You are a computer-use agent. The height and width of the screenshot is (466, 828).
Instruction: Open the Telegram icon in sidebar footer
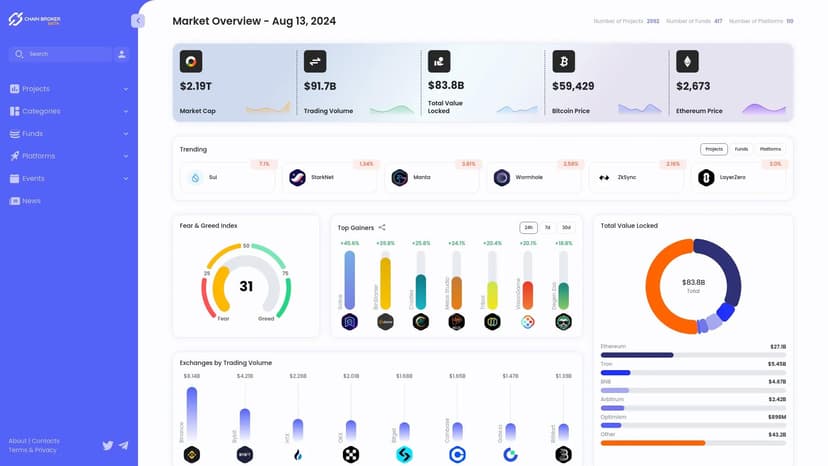tap(123, 445)
